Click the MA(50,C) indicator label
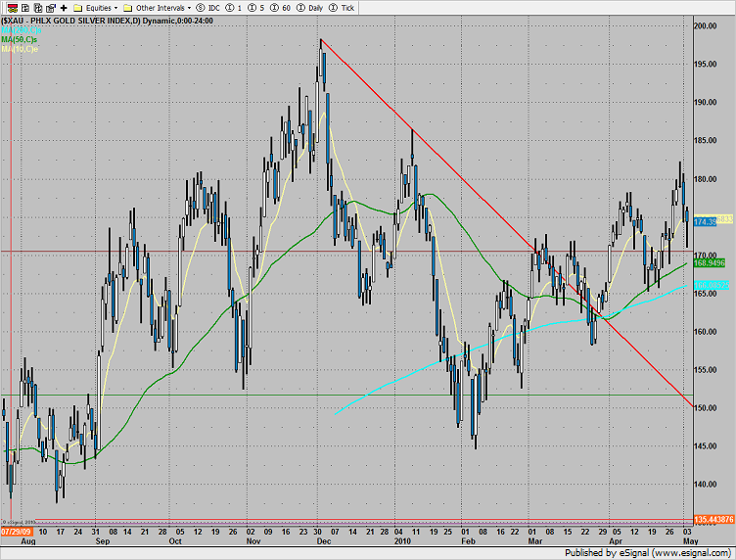The height and width of the screenshot is (560, 736). tap(20, 40)
